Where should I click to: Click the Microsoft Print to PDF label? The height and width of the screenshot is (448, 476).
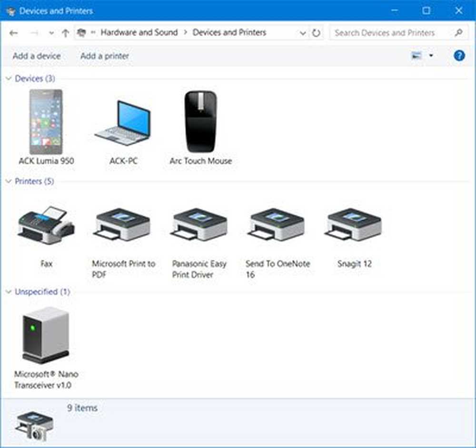124,269
